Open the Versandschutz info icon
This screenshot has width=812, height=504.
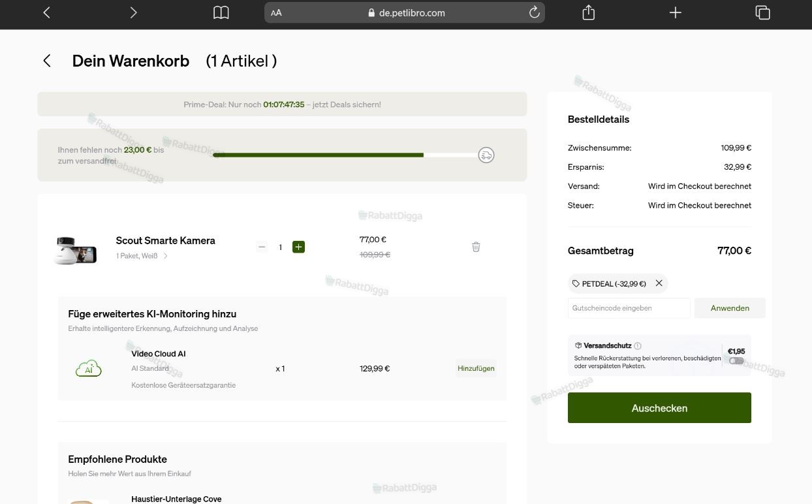point(638,346)
